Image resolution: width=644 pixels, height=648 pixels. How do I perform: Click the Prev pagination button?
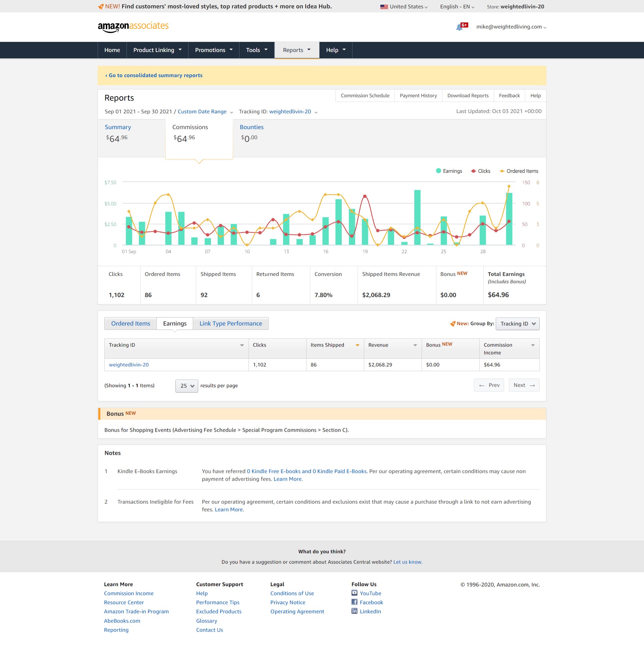(x=489, y=385)
